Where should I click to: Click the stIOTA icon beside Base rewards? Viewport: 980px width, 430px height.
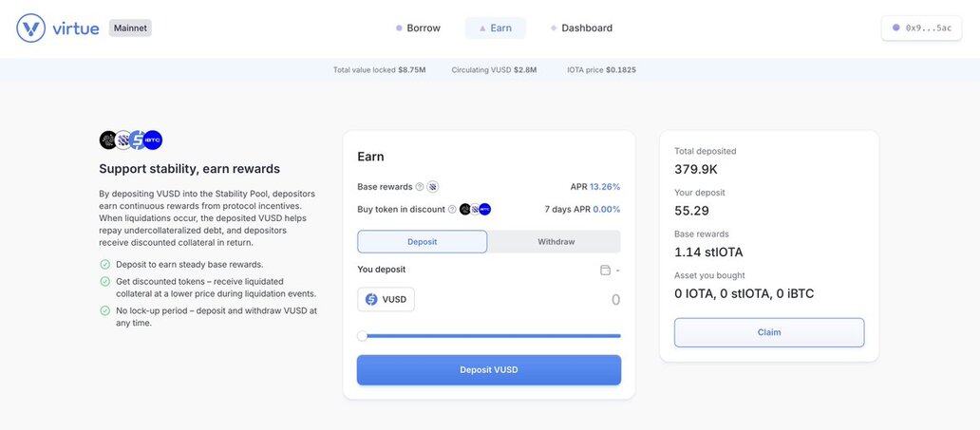433,187
